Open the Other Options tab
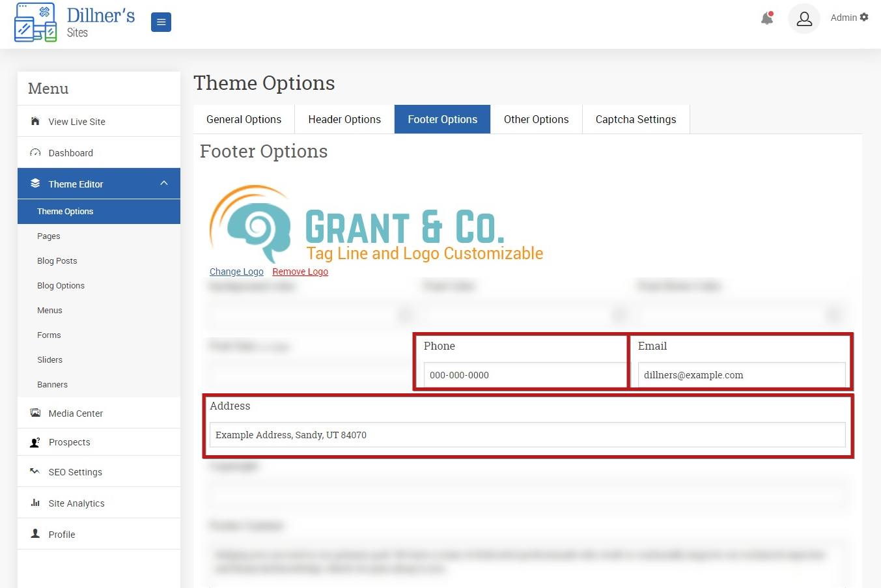The image size is (881, 588). (537, 119)
